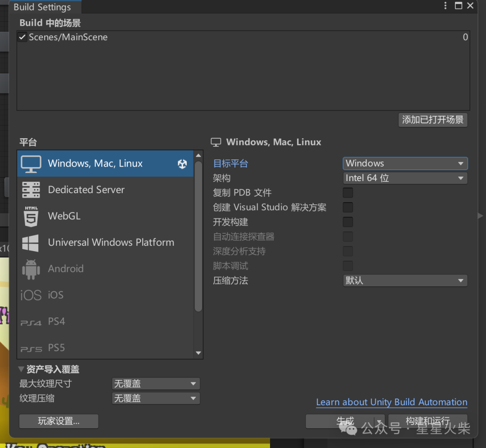
Task: Select Dedicated Server platform
Action: point(105,190)
